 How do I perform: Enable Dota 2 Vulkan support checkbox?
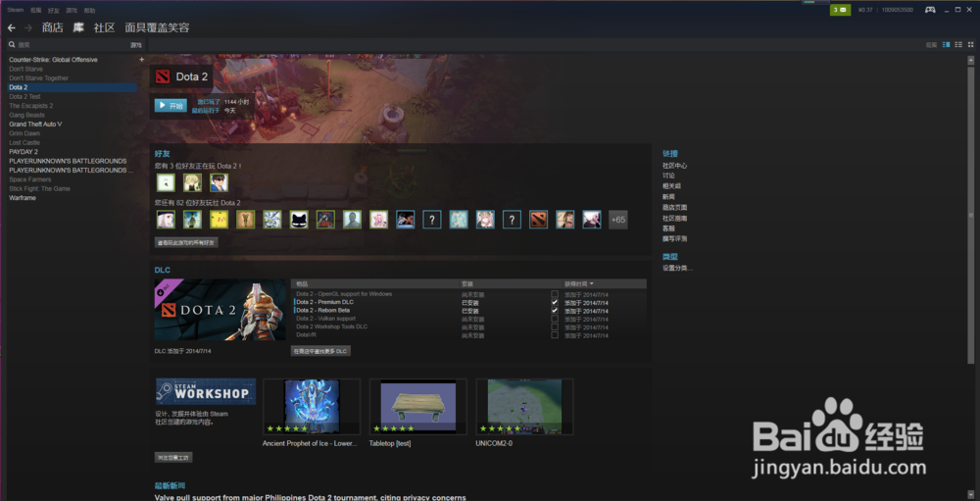point(555,319)
